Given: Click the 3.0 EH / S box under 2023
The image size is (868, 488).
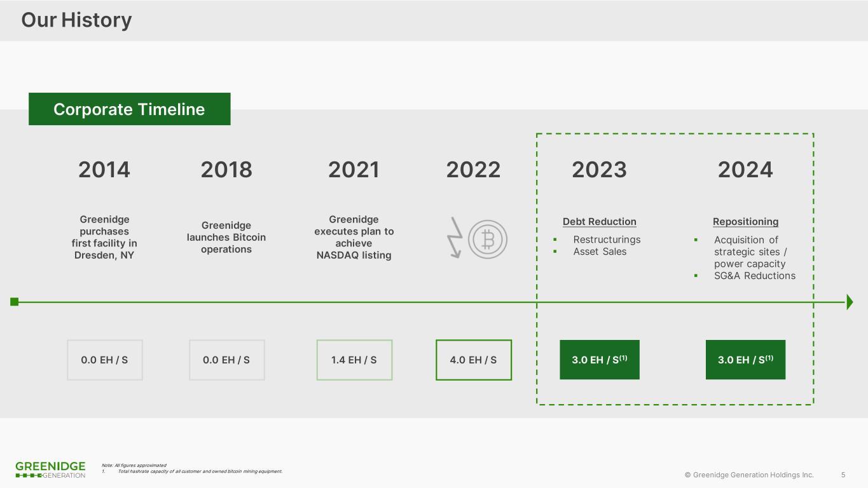Looking at the screenshot, I should coord(600,360).
